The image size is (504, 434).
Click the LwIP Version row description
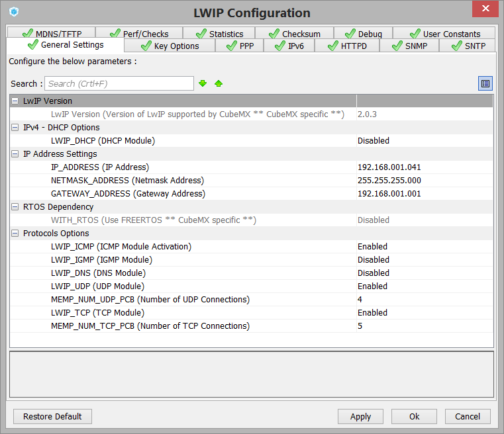[197, 114]
